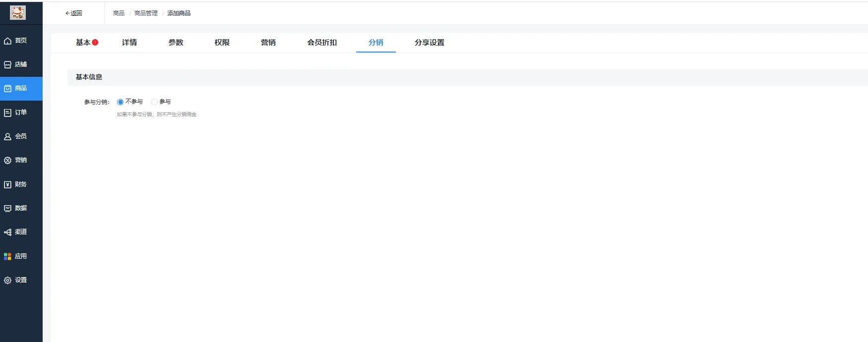868x342 pixels.
Task: Switch to the 会员折扣 tab
Action: click(322, 43)
